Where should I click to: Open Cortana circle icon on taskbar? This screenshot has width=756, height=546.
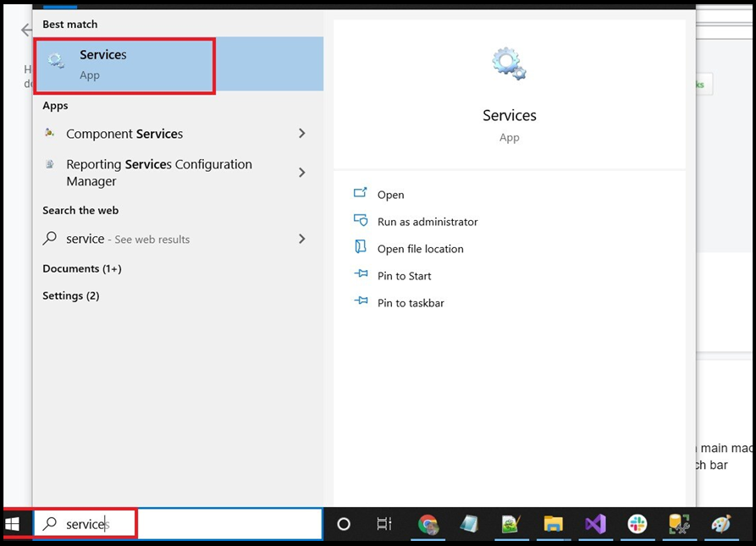(x=344, y=524)
